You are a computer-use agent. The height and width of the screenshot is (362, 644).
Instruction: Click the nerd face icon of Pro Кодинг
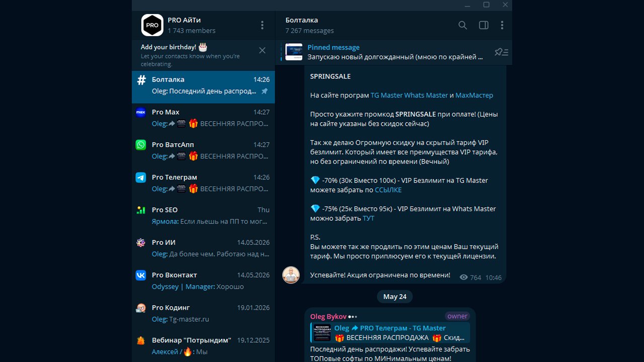point(141,308)
